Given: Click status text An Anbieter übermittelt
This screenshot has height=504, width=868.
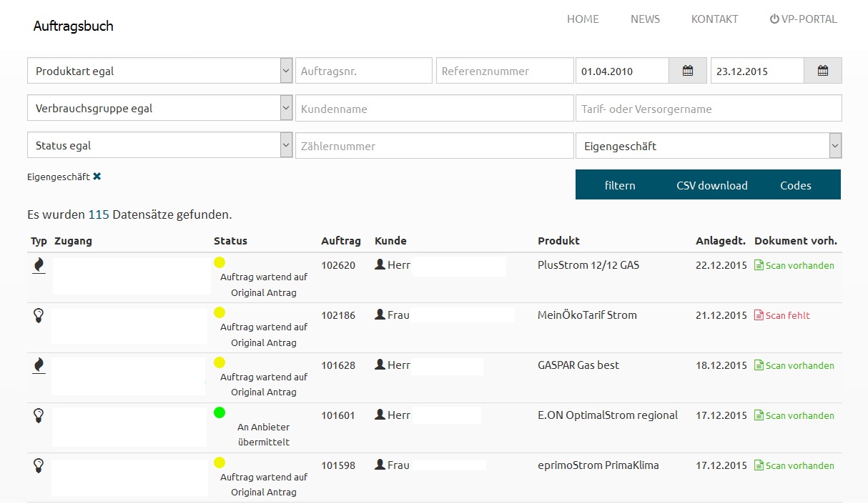Looking at the screenshot, I should click(x=264, y=435).
